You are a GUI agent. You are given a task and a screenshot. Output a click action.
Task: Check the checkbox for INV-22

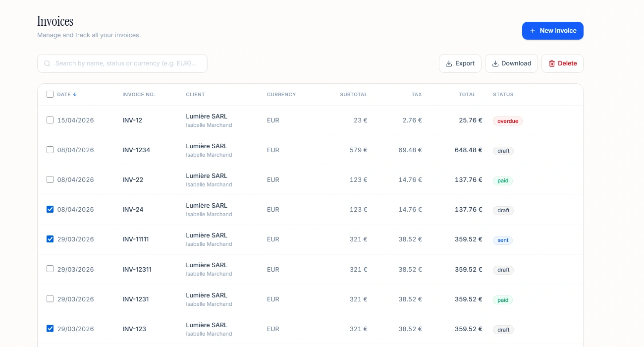click(x=50, y=179)
